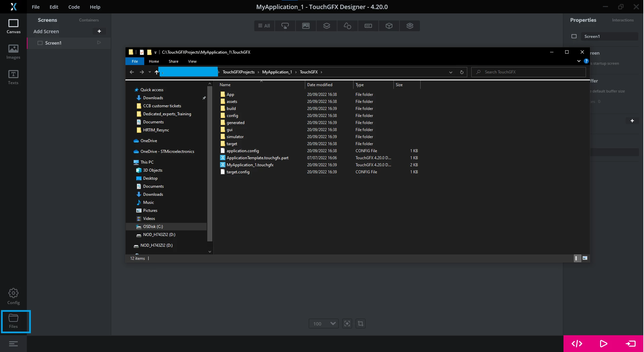This screenshot has height=352, width=644.
Task: Open the Code menu
Action: 74,7
